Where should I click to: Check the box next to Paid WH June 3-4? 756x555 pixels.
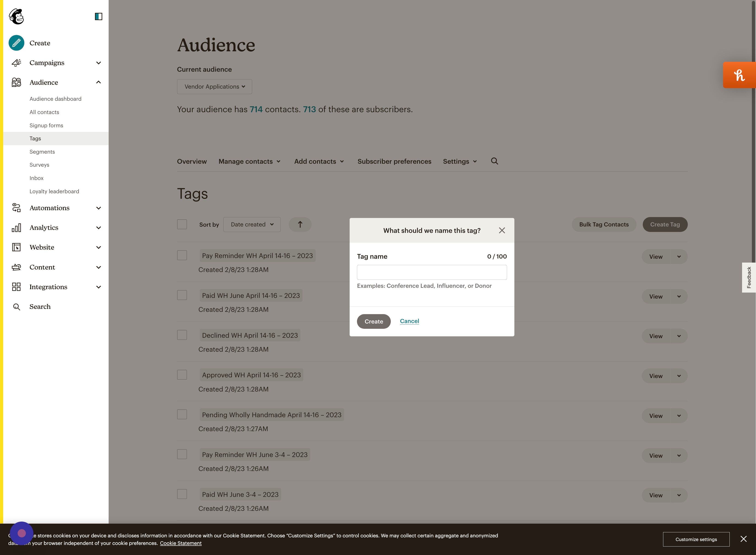(x=182, y=494)
